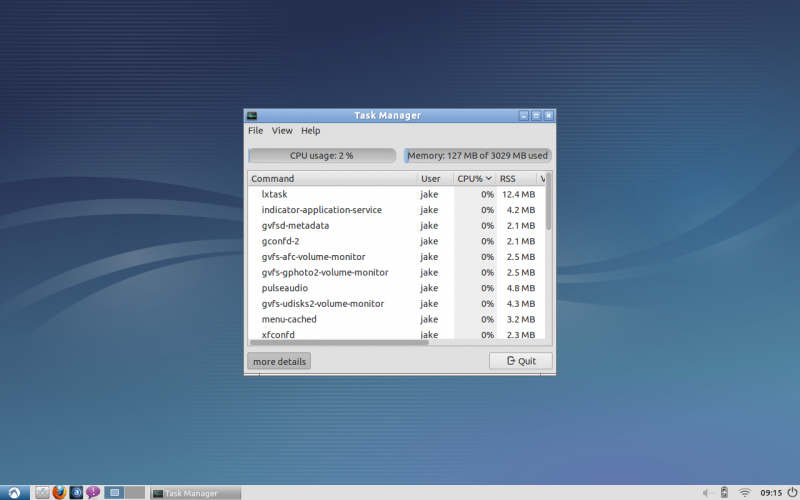Click the Memory usage progress bar
Screen dimensions: 800x500
(x=478, y=156)
